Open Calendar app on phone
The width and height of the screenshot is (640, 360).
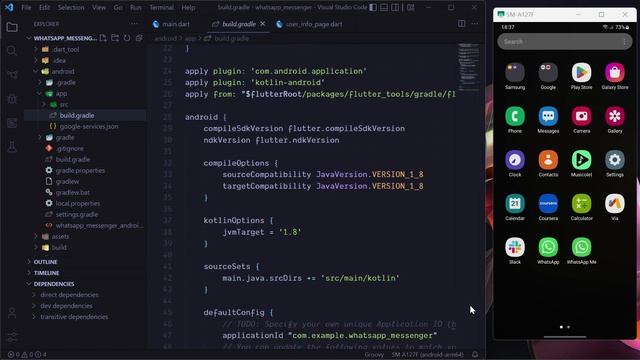coord(515,207)
